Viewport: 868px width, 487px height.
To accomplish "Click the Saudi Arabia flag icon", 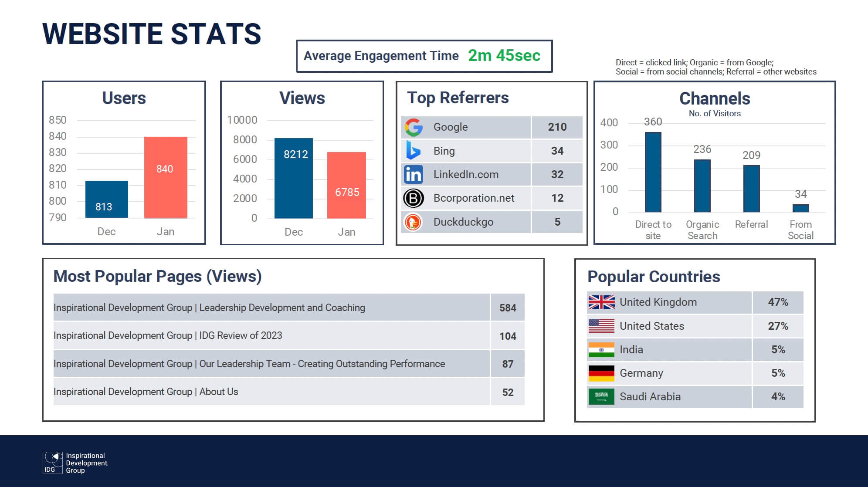I will 601,397.
